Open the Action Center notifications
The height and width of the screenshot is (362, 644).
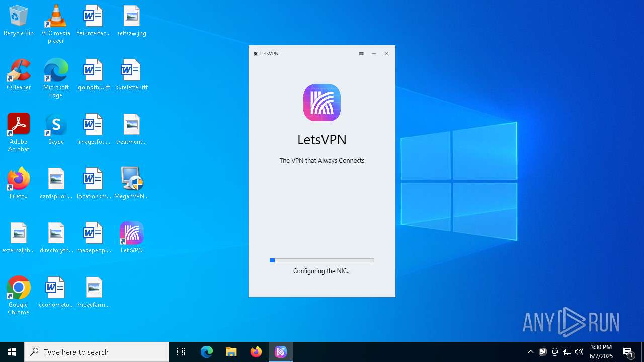coord(628,352)
